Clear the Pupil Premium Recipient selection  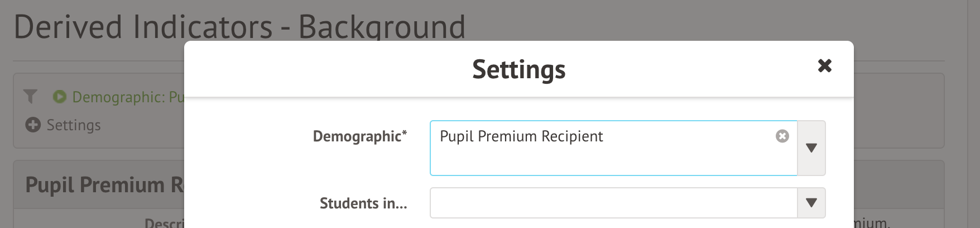point(782,136)
